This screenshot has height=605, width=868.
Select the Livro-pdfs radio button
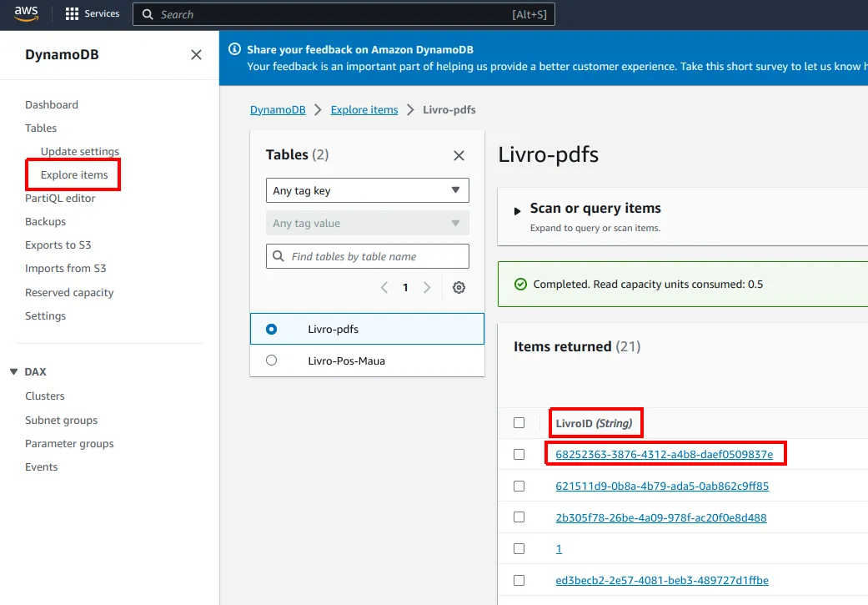[x=271, y=329]
